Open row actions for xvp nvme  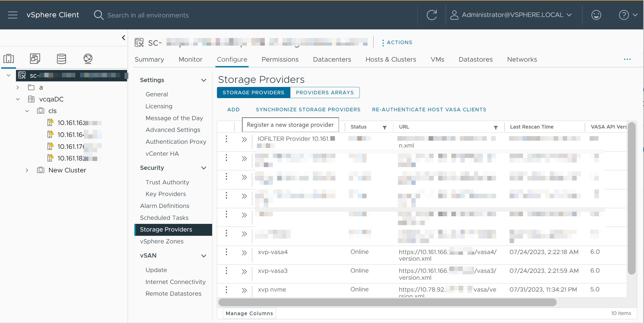226,290
